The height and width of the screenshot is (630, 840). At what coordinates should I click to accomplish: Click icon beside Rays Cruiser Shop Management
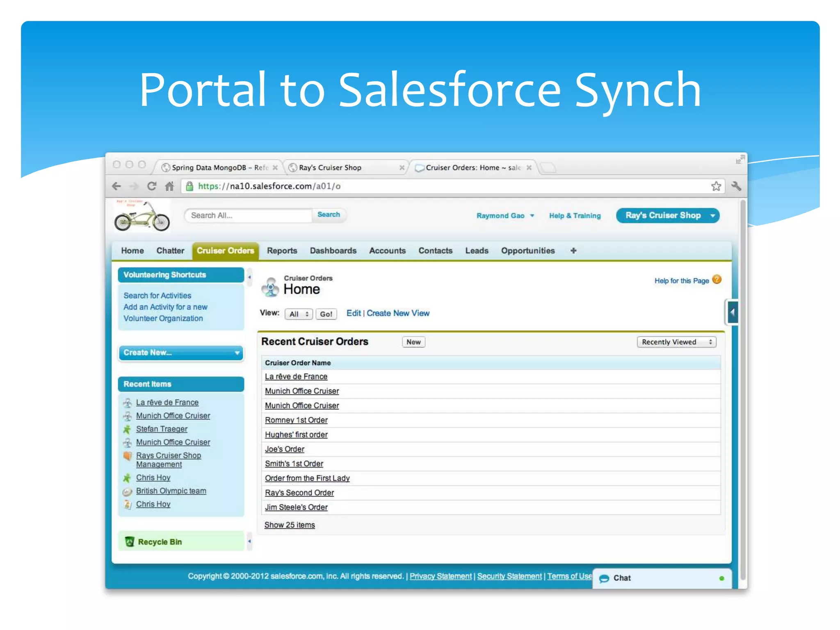click(128, 456)
